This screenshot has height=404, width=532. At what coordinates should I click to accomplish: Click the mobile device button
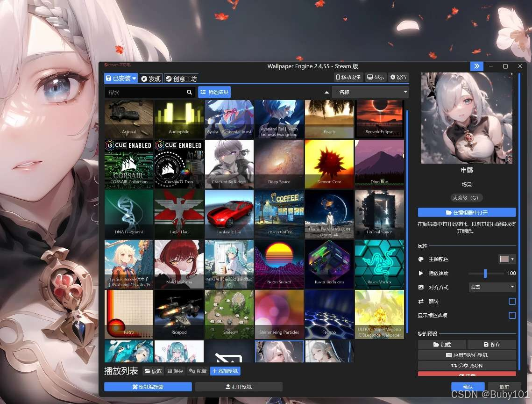pos(348,77)
